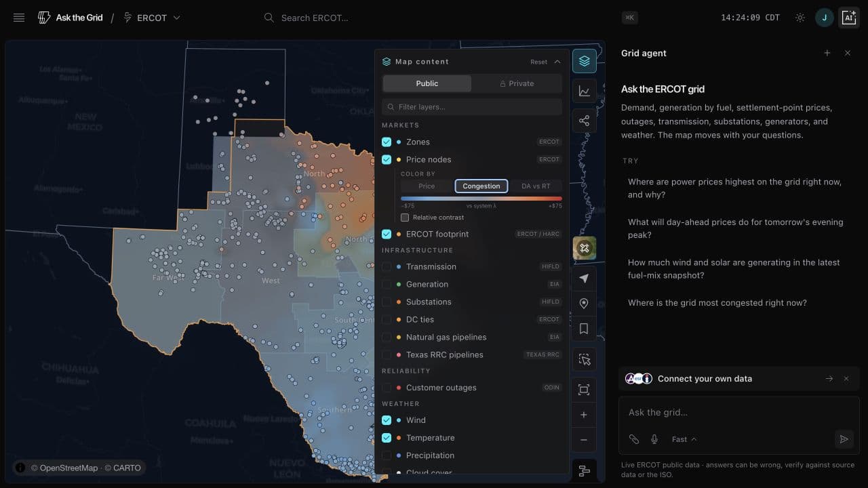This screenshot has width=868, height=488.
Task: Click the map attribution info icon
Action: tap(20, 468)
